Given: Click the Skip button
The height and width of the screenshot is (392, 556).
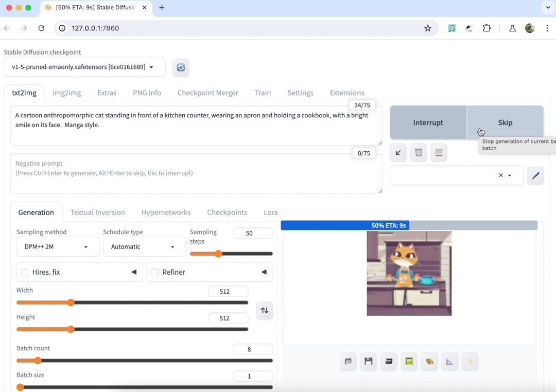Looking at the screenshot, I should [x=505, y=122].
